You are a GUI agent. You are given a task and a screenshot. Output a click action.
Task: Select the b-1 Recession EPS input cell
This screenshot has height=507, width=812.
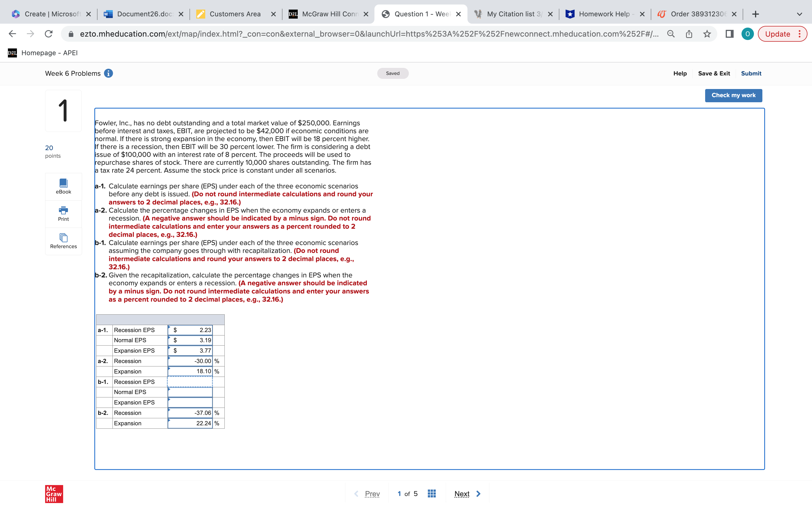click(x=189, y=382)
